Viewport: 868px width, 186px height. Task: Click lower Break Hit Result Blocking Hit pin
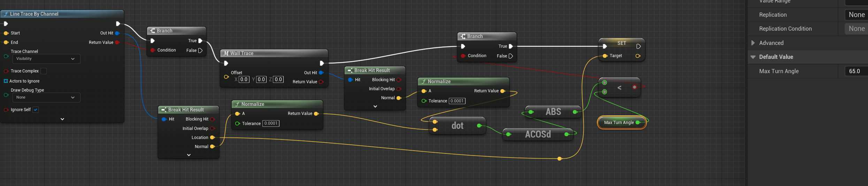tap(213, 119)
